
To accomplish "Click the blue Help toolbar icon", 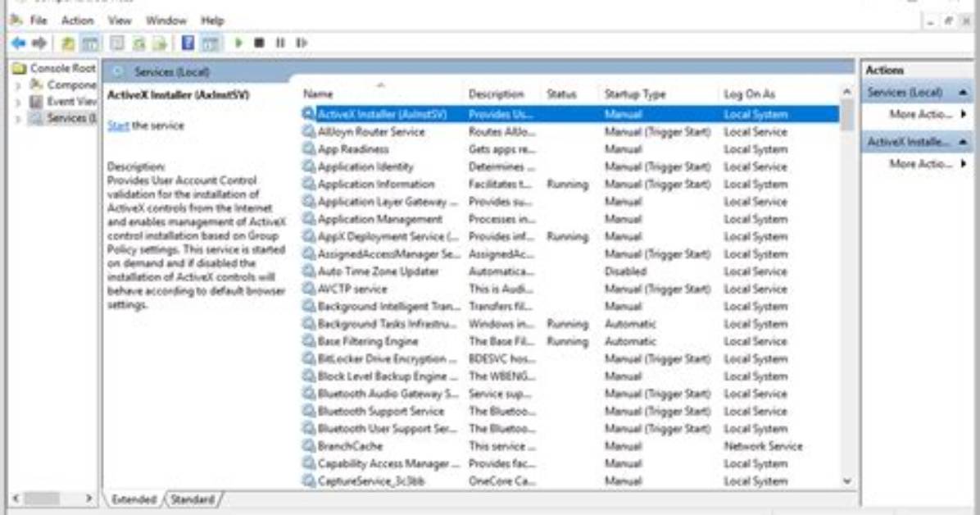I will pos(188,43).
